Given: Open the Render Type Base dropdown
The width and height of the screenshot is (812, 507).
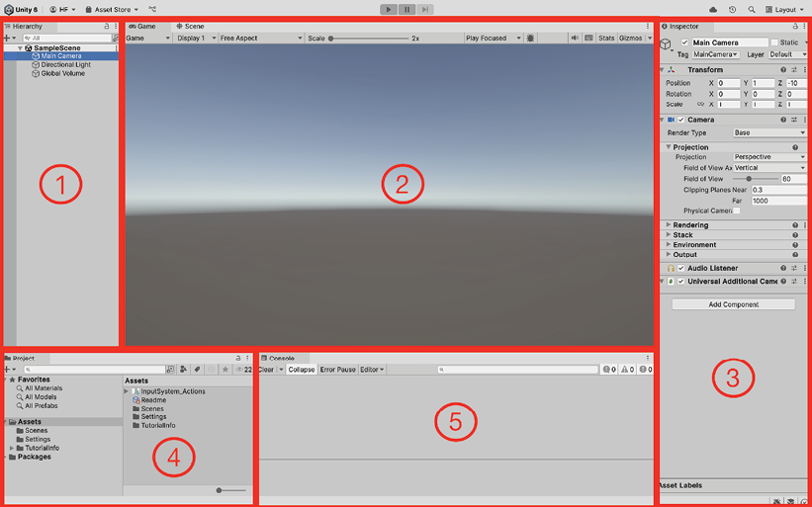Looking at the screenshot, I should pyautogui.click(x=769, y=132).
